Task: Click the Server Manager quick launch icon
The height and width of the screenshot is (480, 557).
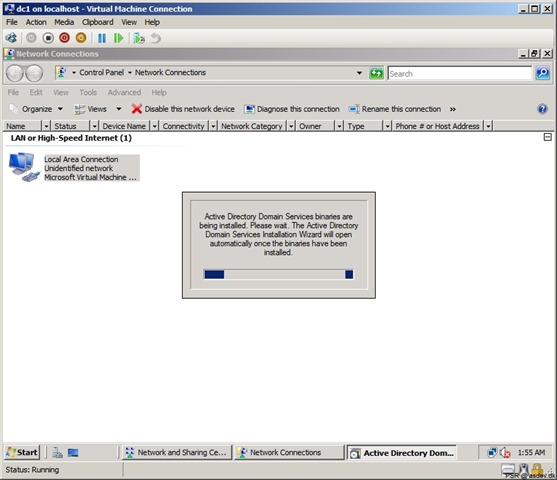Action: tap(57, 453)
